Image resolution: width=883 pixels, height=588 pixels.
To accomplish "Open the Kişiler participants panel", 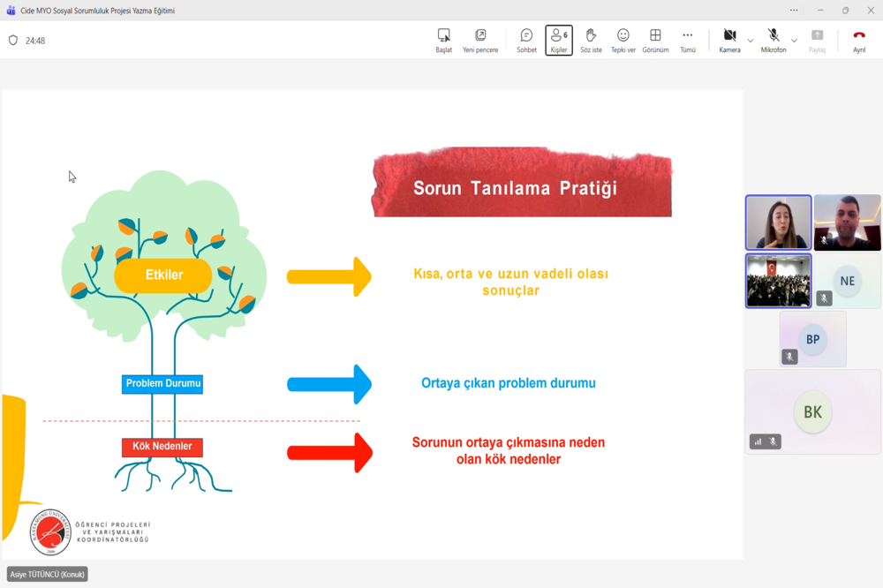I will (559, 41).
